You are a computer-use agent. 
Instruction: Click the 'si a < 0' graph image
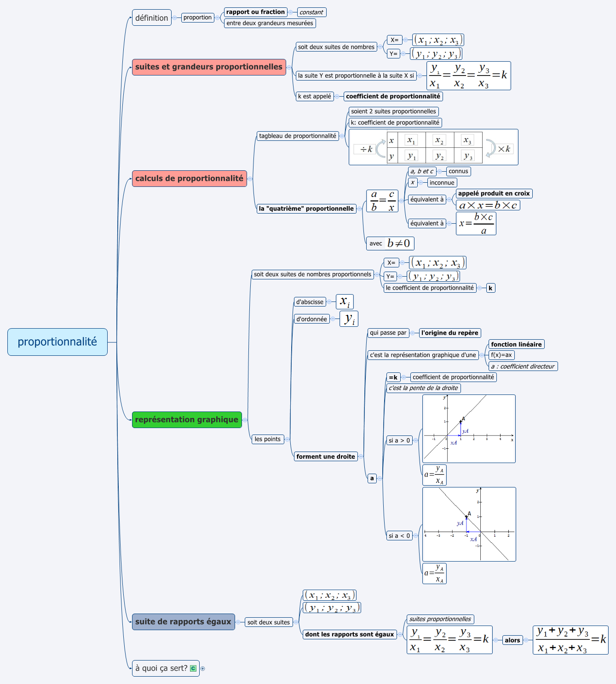469,524
